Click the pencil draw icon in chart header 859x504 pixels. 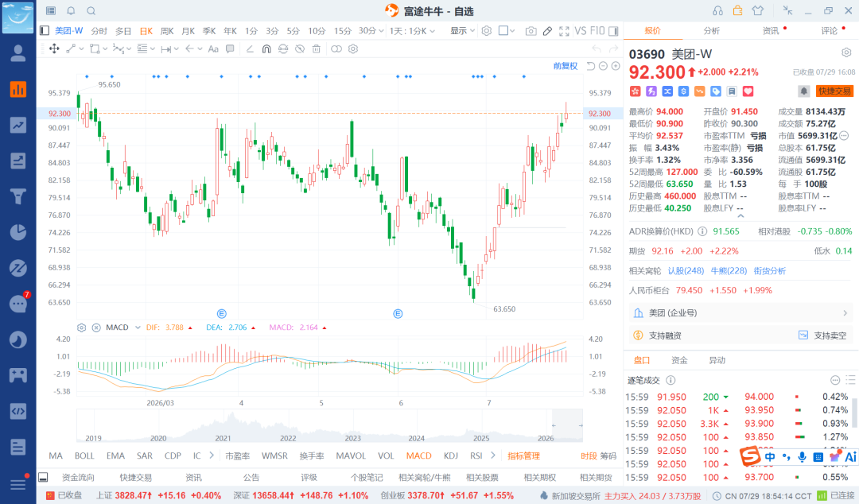(547, 31)
